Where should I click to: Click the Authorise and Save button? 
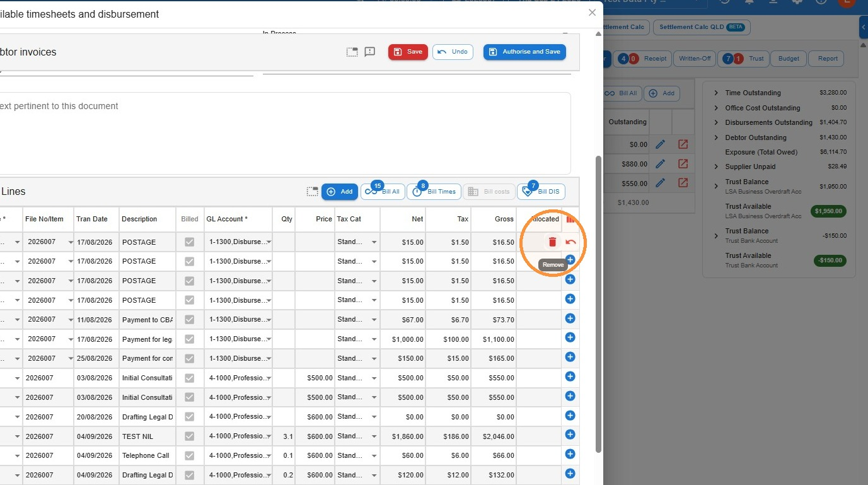point(524,52)
